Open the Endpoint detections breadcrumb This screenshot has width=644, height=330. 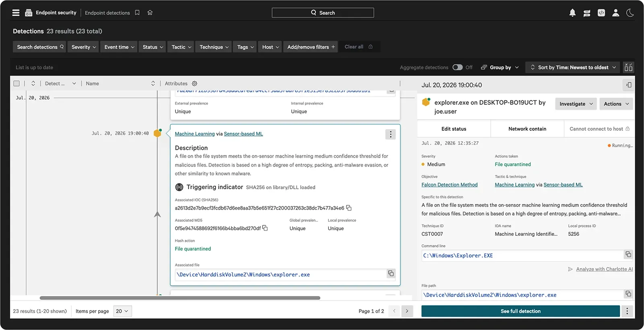(107, 13)
